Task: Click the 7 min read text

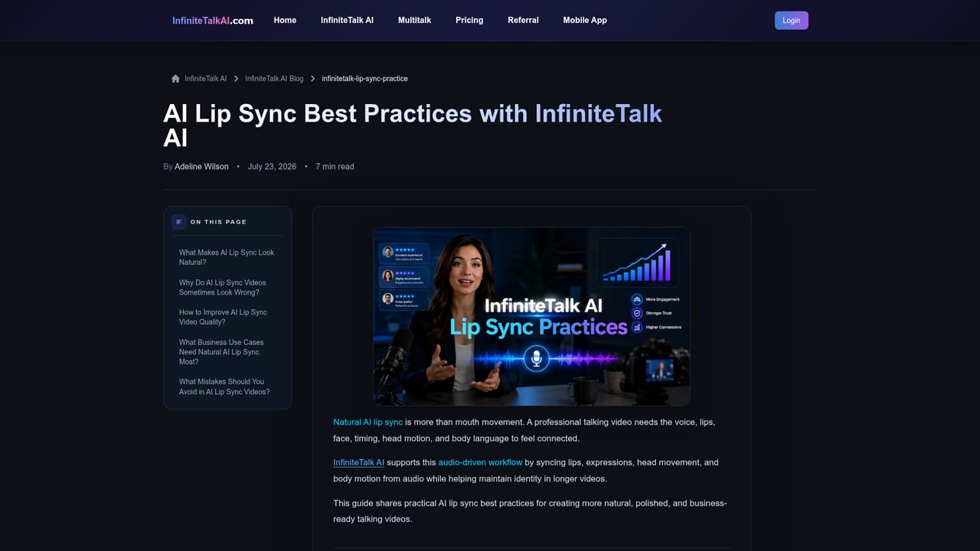Action: pos(335,167)
